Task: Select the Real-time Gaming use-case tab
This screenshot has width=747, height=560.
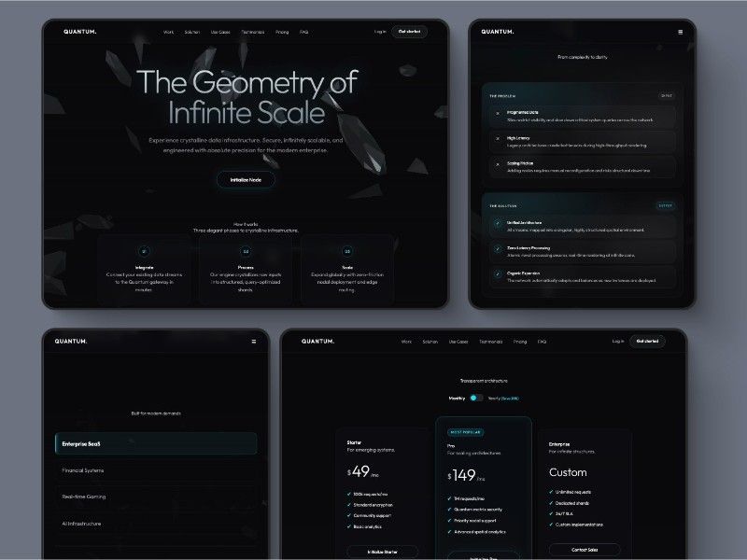Action: (x=156, y=497)
